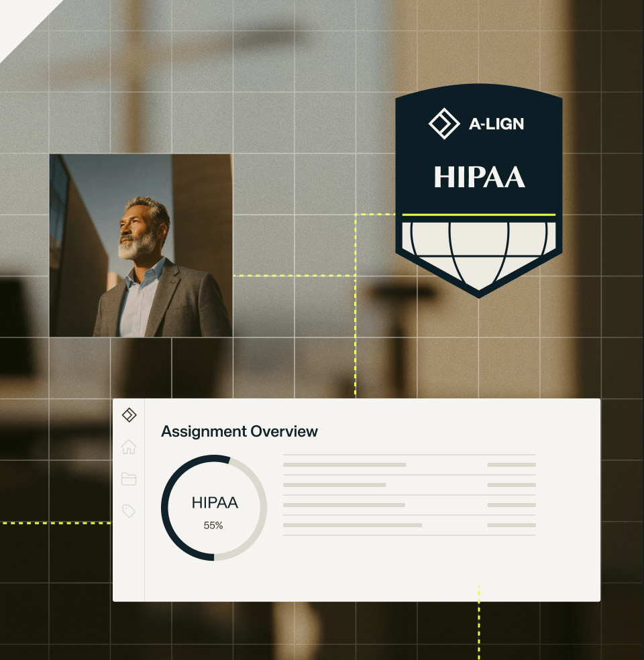Screen dimensions: 644x660
Task: Open the Home icon in the sidebar
Action: tap(129, 447)
